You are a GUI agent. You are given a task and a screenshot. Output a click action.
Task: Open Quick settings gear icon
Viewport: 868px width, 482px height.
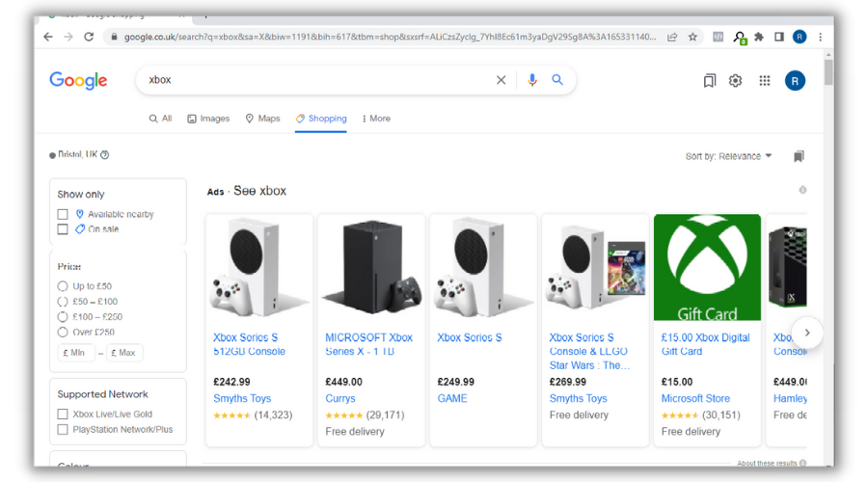[x=735, y=81]
